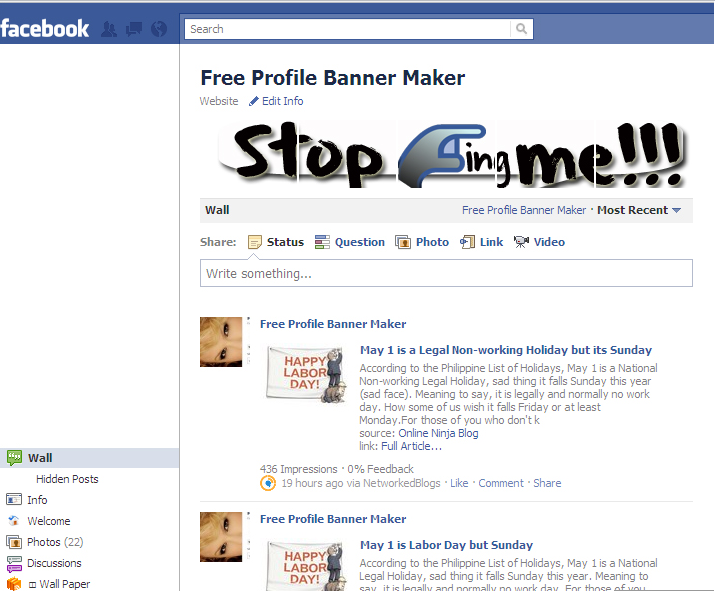Screen dimensions: 715x596
Task: Select the Status share tab
Action: pos(276,242)
